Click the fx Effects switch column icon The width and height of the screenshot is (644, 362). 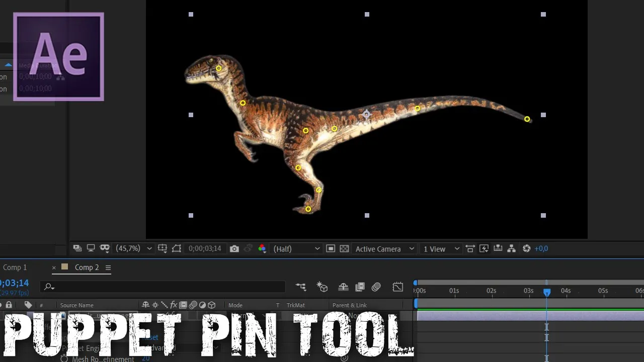point(174,305)
